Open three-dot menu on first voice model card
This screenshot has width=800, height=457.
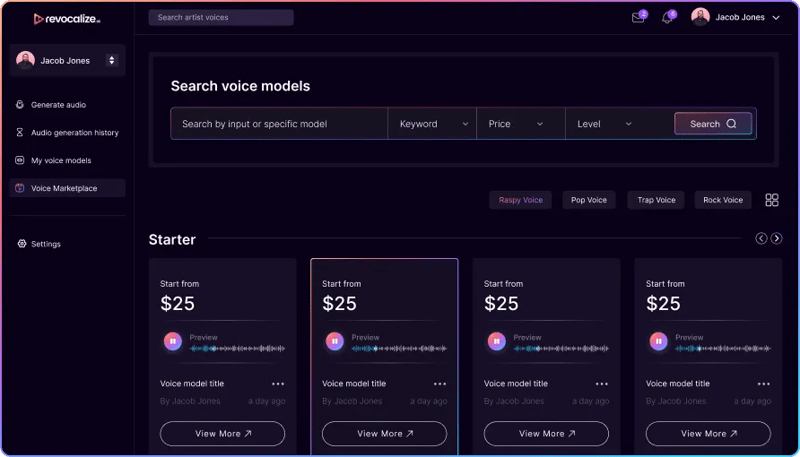278,384
